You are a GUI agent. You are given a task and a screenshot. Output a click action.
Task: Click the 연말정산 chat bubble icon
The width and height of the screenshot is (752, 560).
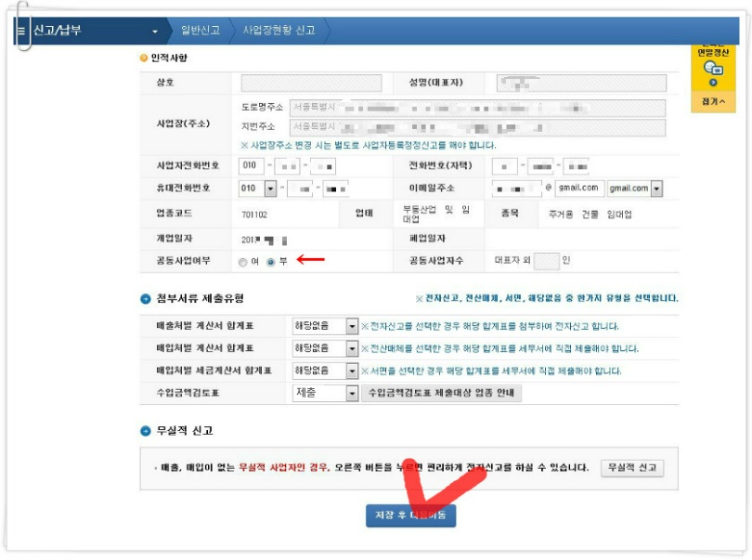tap(713, 69)
